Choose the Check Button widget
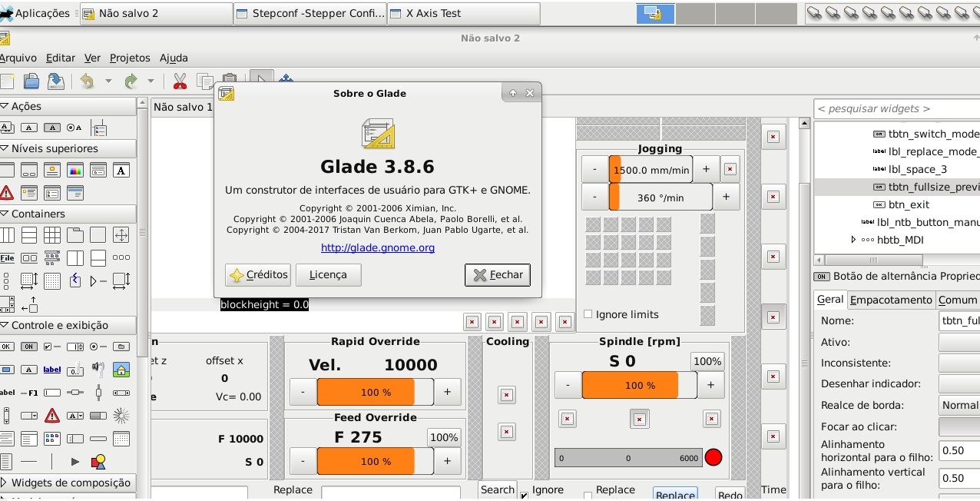980x501 pixels. pyautogui.click(x=51, y=347)
